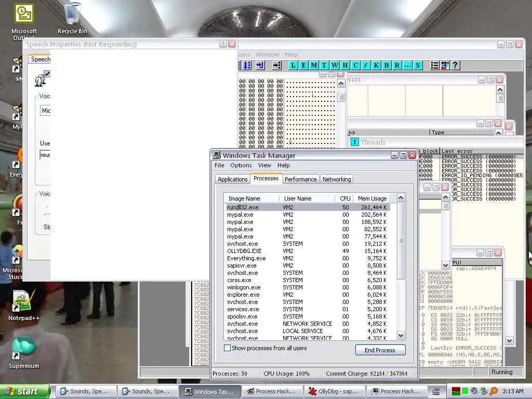Open Recycle Bin desktop icon

pos(72,19)
